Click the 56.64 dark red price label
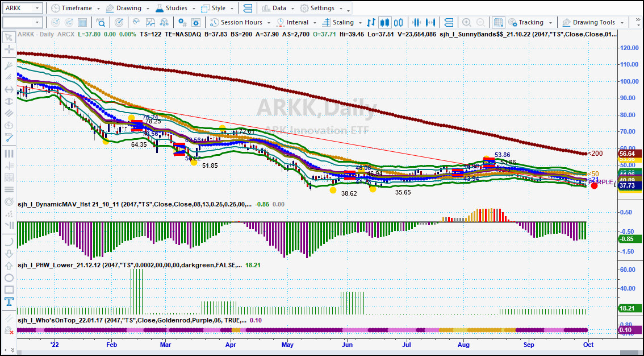Viewport: 644px width, 356px height. tap(631, 154)
